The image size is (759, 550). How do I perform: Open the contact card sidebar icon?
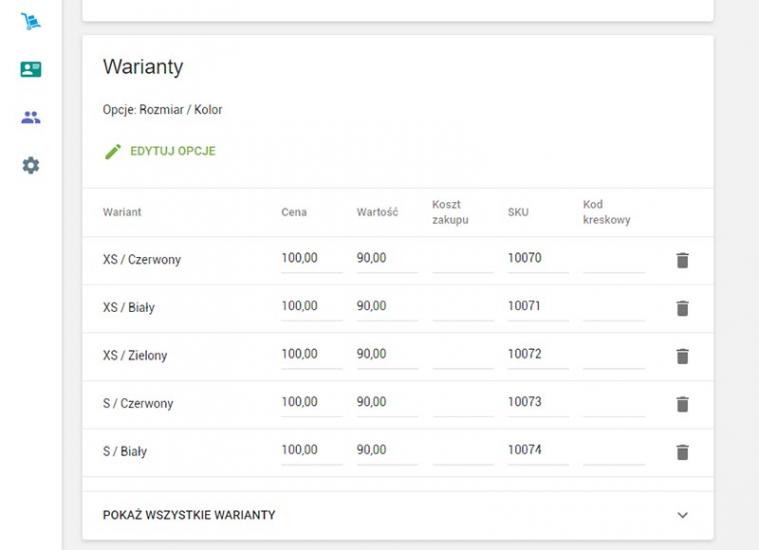point(31,69)
